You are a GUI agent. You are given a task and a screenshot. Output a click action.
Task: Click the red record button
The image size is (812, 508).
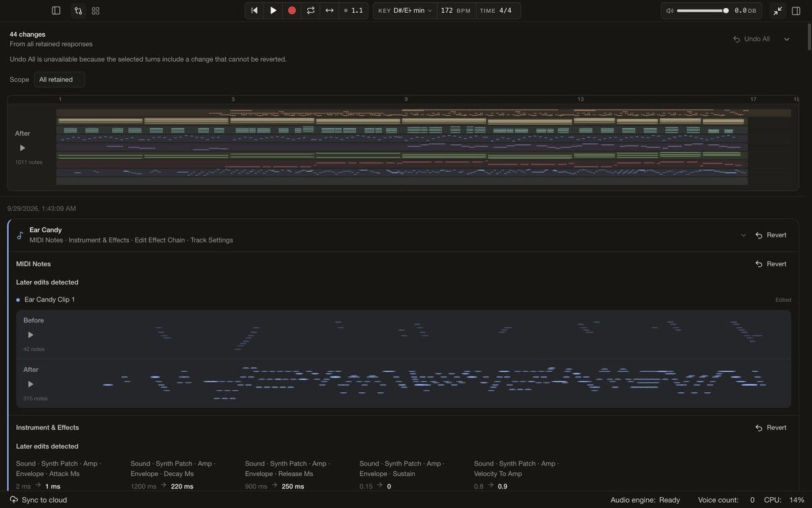coord(292,10)
